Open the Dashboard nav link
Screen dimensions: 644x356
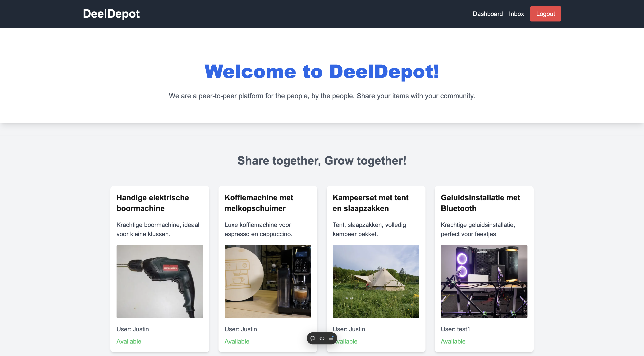pos(487,14)
